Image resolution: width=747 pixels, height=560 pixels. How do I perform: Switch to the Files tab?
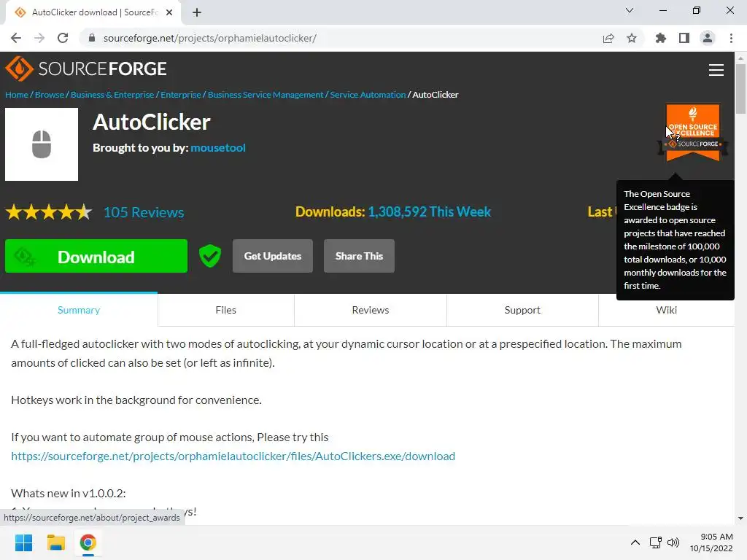(226, 310)
